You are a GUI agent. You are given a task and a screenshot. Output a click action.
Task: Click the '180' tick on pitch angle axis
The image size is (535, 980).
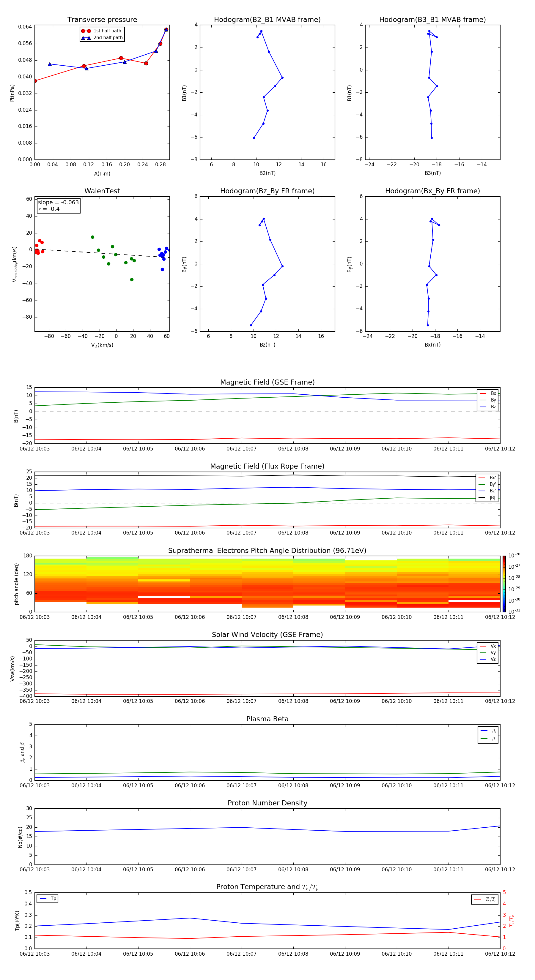click(28, 556)
